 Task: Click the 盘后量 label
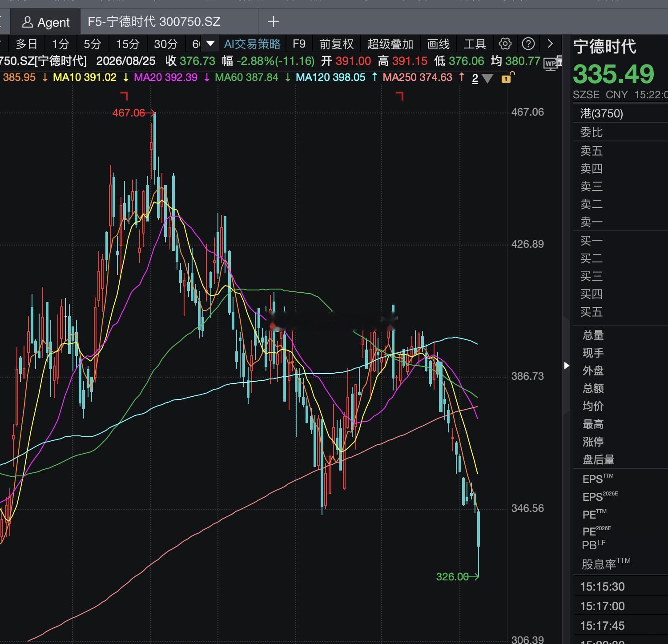click(x=599, y=459)
